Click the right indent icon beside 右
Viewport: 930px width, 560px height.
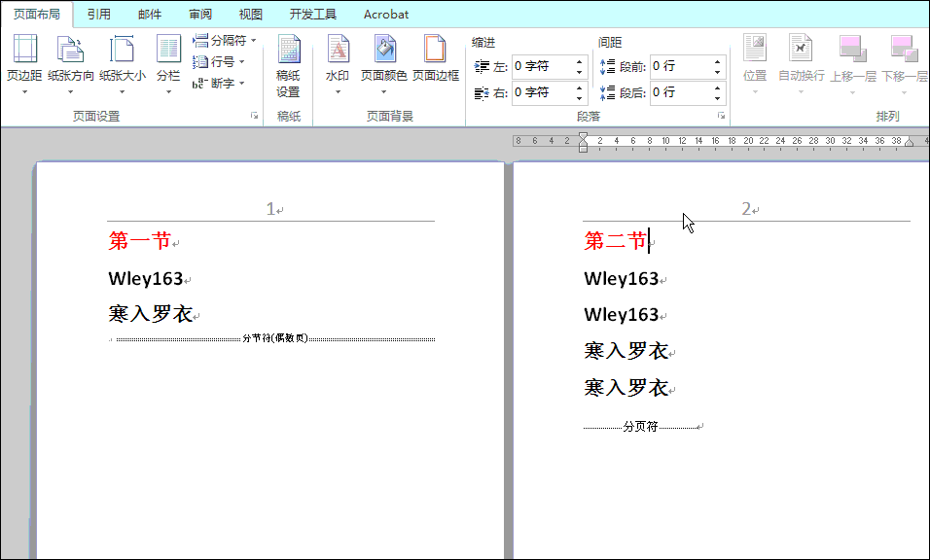(482, 92)
